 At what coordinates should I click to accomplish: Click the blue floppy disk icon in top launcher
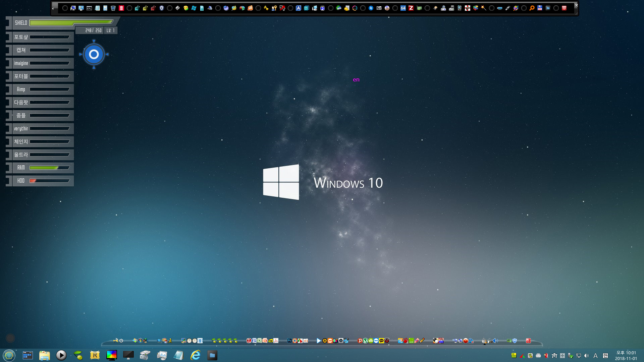point(540,8)
